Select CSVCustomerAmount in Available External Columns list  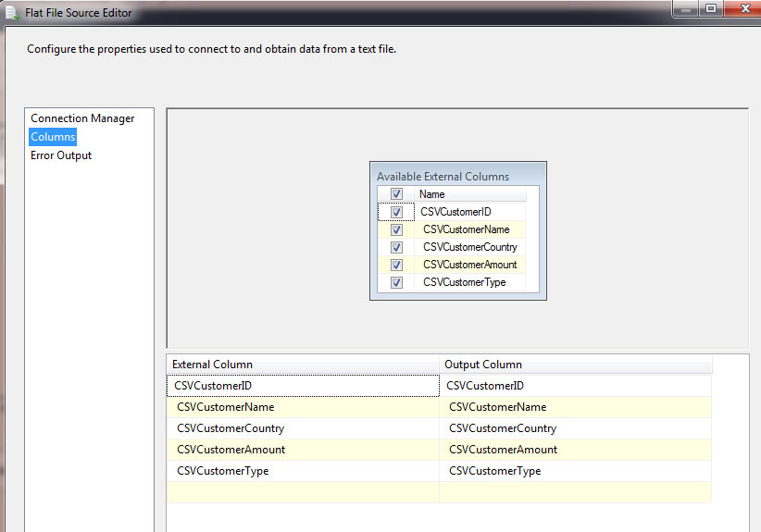click(469, 265)
